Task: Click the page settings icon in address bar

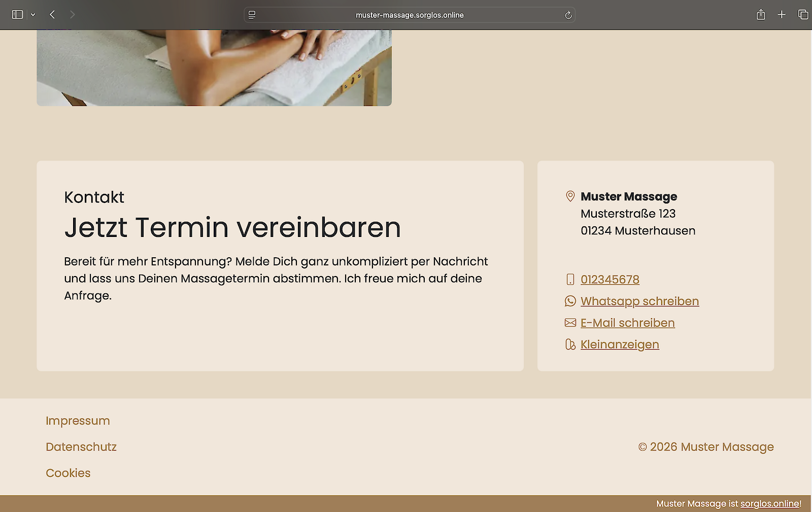Action: pos(252,15)
